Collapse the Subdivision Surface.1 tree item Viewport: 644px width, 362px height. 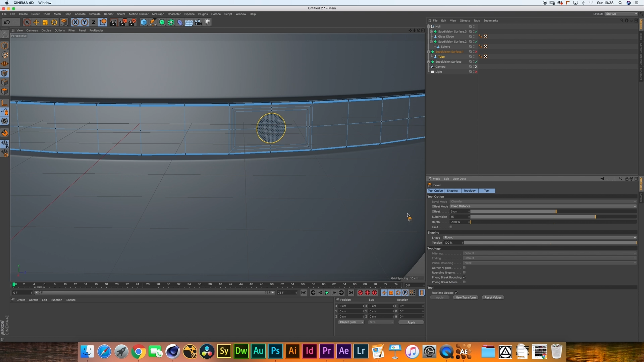click(429, 52)
